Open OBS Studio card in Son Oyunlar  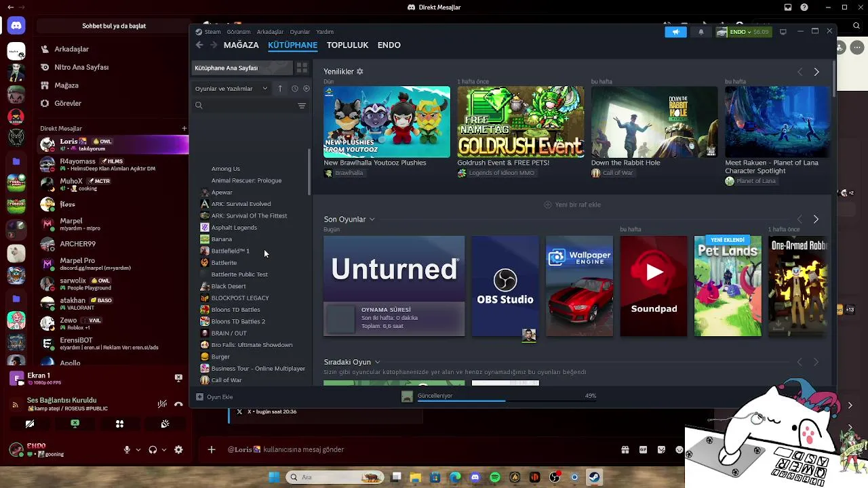(505, 286)
